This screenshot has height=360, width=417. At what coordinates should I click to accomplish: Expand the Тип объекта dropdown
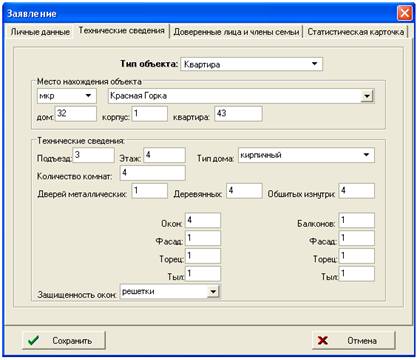(x=315, y=64)
